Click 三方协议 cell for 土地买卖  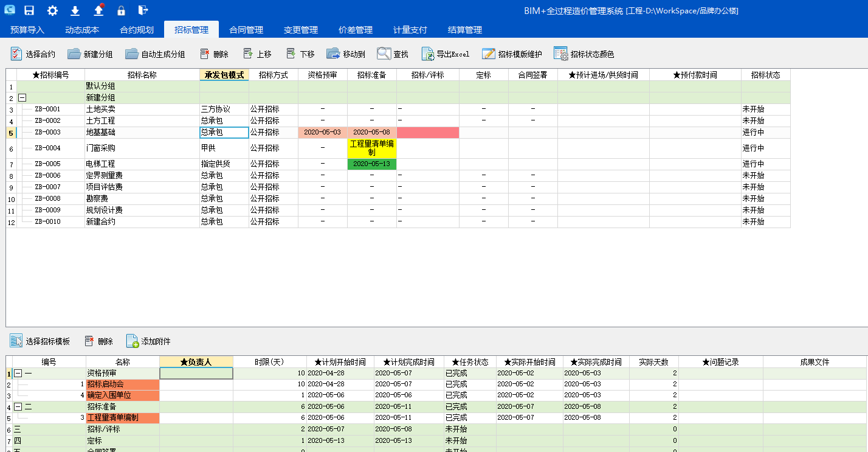pyautogui.click(x=224, y=110)
